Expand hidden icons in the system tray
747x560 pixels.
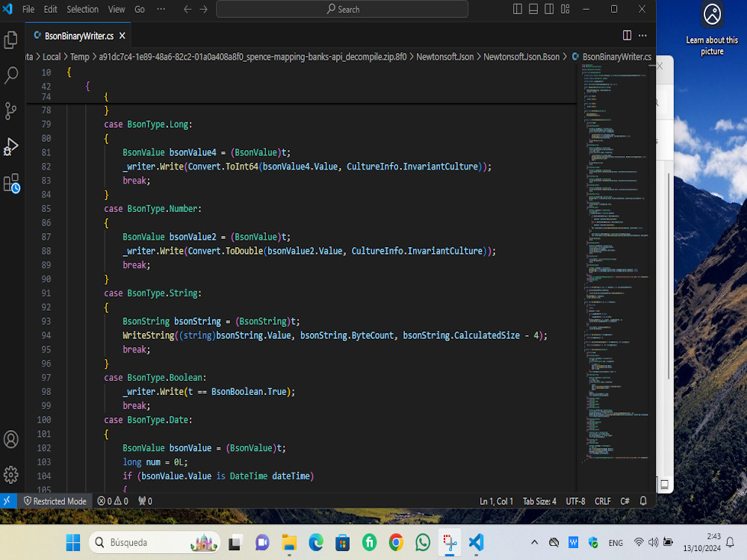[534, 542]
